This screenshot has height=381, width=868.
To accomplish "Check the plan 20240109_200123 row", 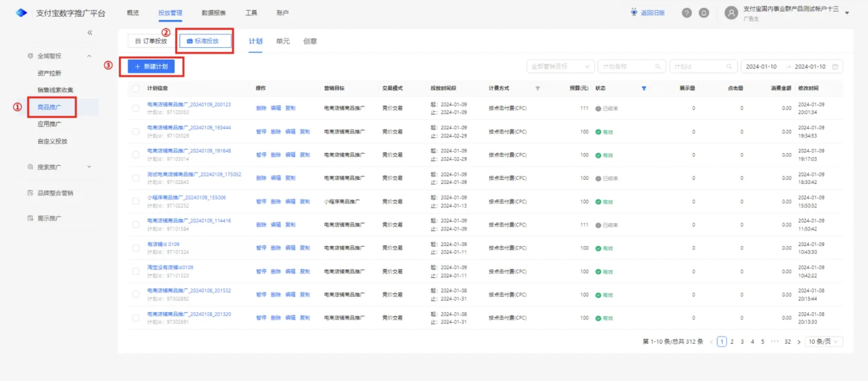I will click(x=136, y=108).
